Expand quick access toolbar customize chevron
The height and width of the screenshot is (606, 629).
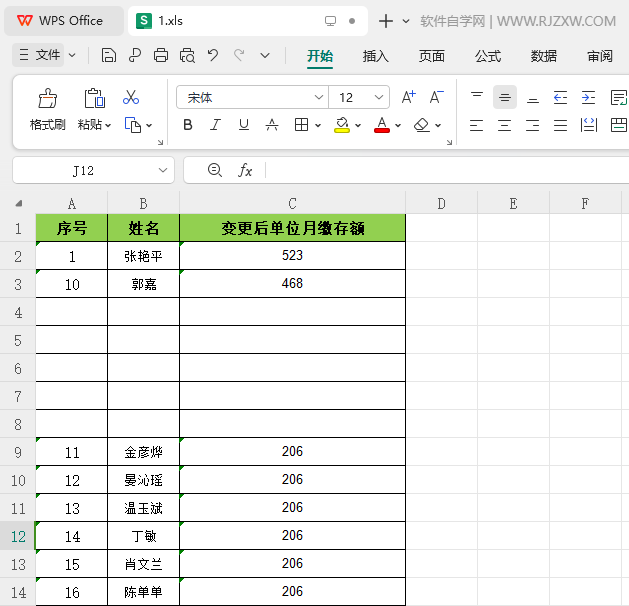(x=265, y=55)
